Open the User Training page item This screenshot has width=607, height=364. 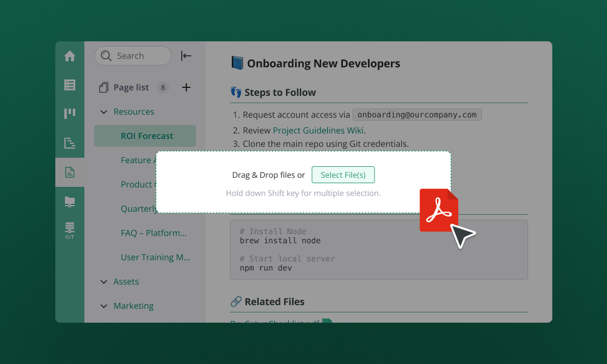pyautogui.click(x=155, y=257)
